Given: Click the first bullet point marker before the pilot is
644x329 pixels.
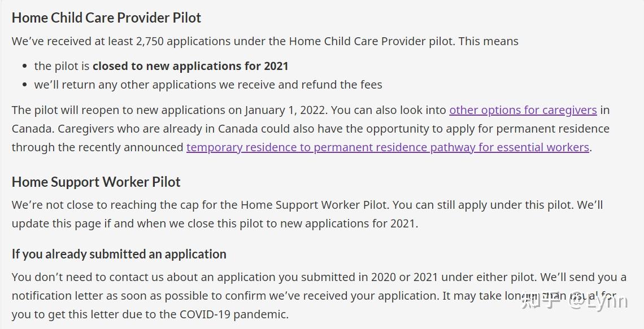Looking at the screenshot, I should tap(25, 67).
